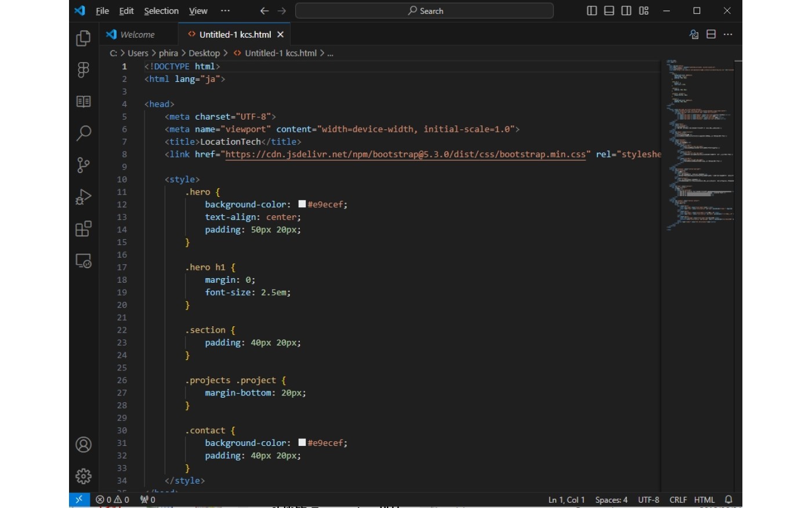This screenshot has height=508, width=812.
Task: Open the Desktop breadcrumb item
Action: [204, 53]
